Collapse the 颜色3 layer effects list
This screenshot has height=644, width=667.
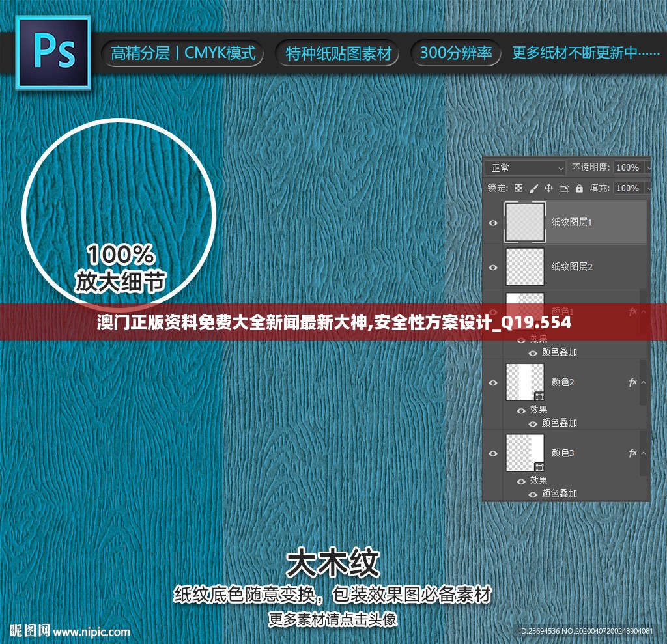tap(644, 453)
